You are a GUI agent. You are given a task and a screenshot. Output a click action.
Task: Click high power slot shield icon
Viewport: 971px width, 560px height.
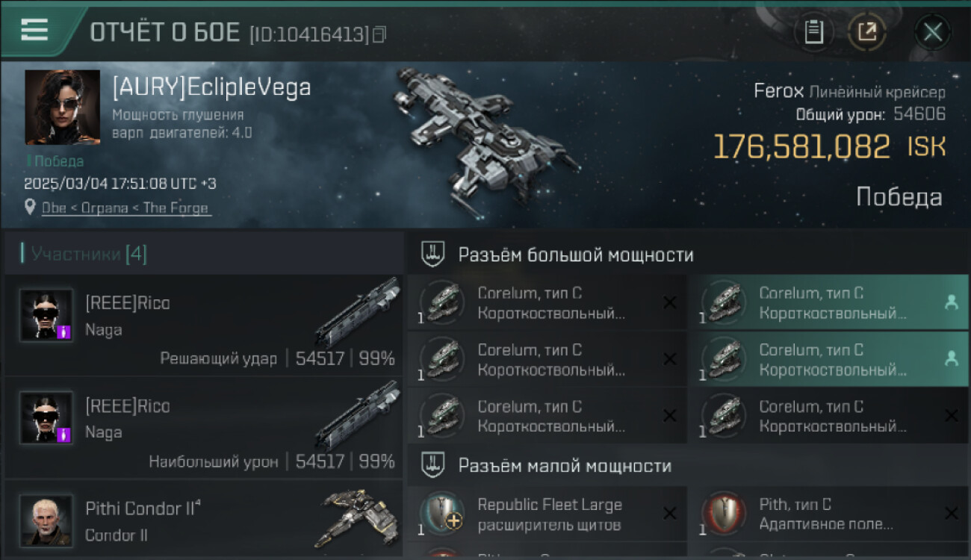click(433, 254)
